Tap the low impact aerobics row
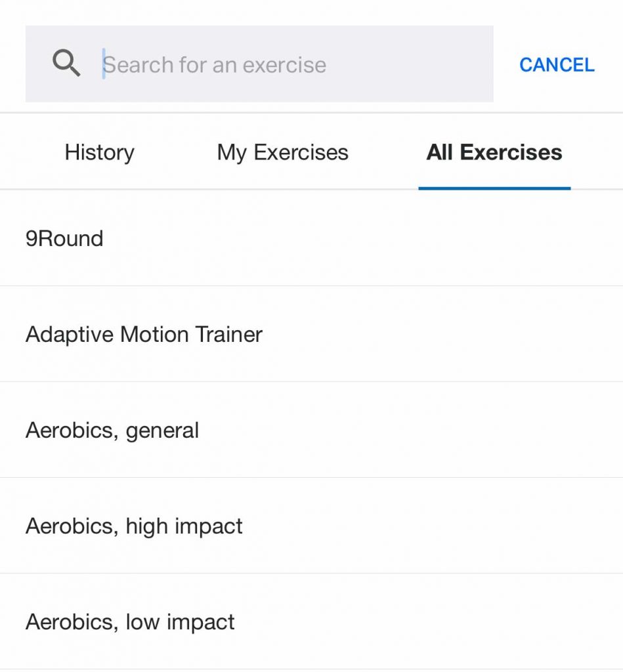This screenshot has height=672, width=623. tap(311, 622)
